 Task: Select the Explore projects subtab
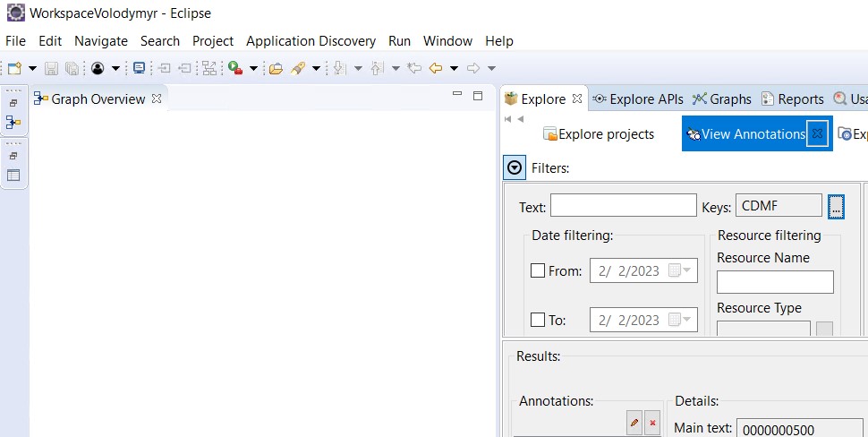[599, 134]
